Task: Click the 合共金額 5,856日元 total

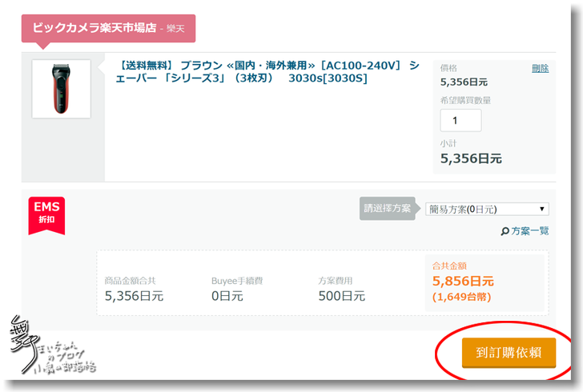Action: click(463, 281)
